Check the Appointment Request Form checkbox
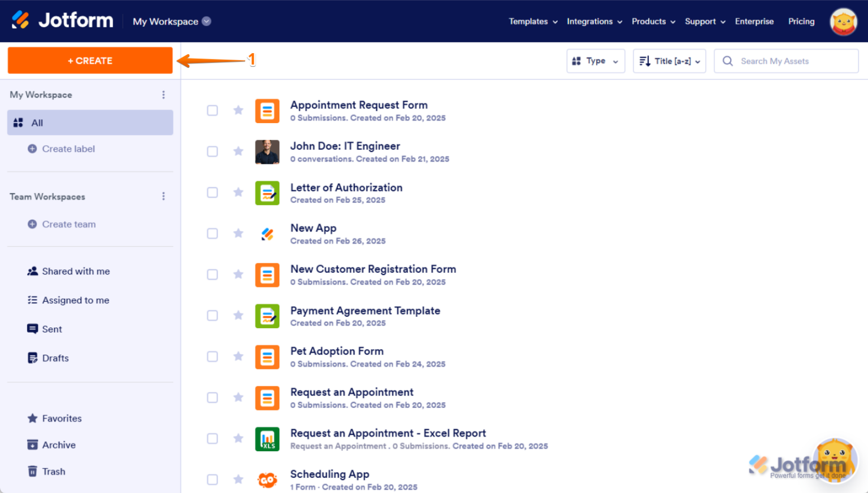868x493 pixels. click(212, 111)
